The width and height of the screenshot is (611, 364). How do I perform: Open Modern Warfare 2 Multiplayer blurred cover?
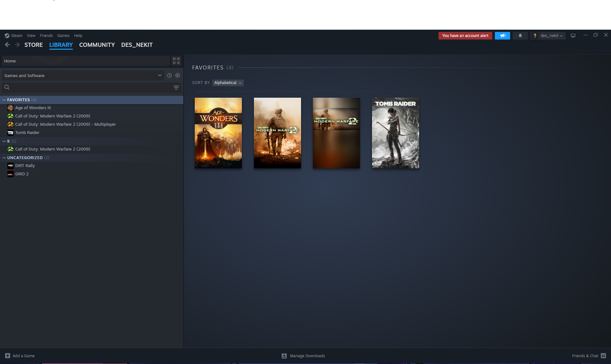(337, 133)
